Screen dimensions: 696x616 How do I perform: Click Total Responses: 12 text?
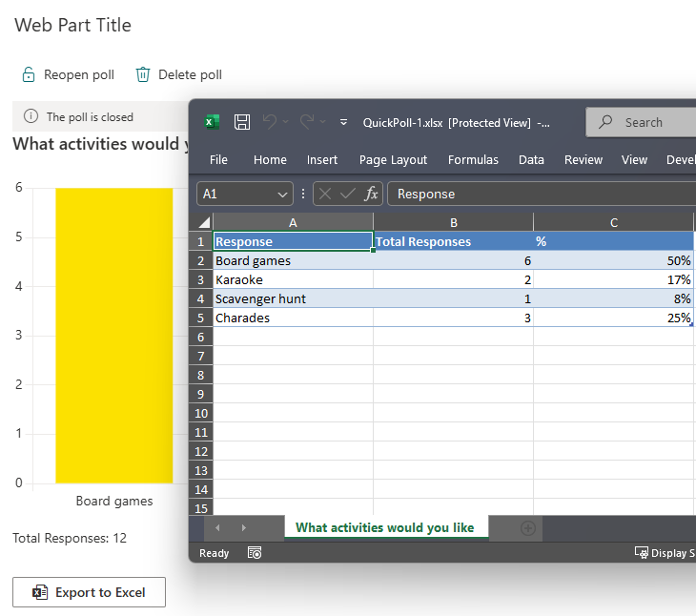coord(70,538)
